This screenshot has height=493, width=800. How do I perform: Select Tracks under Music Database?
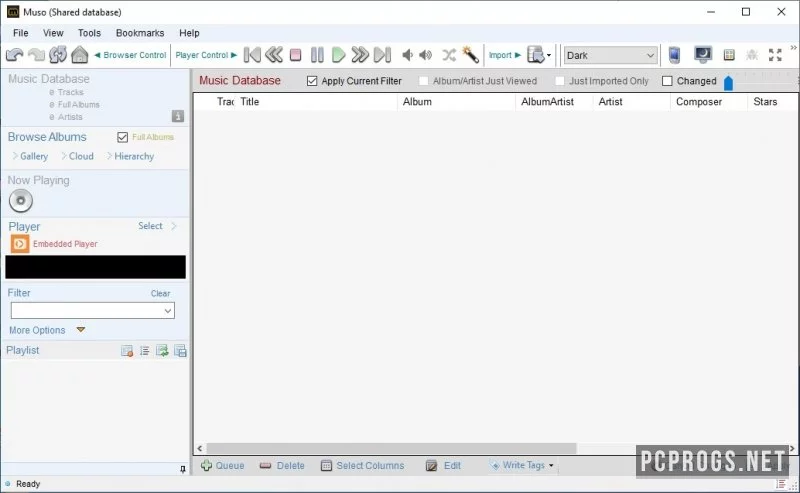(x=70, y=92)
